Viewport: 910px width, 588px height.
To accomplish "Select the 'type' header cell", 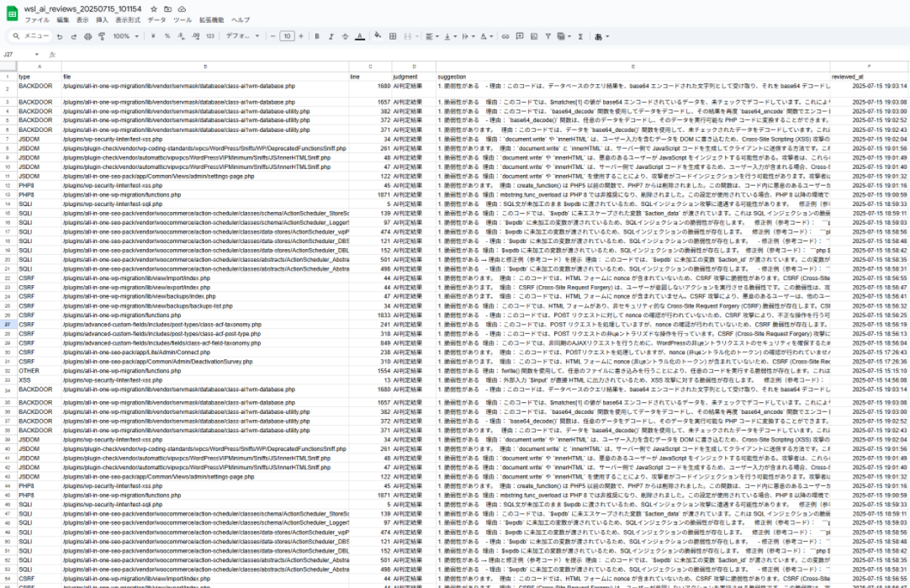I will [39, 77].
